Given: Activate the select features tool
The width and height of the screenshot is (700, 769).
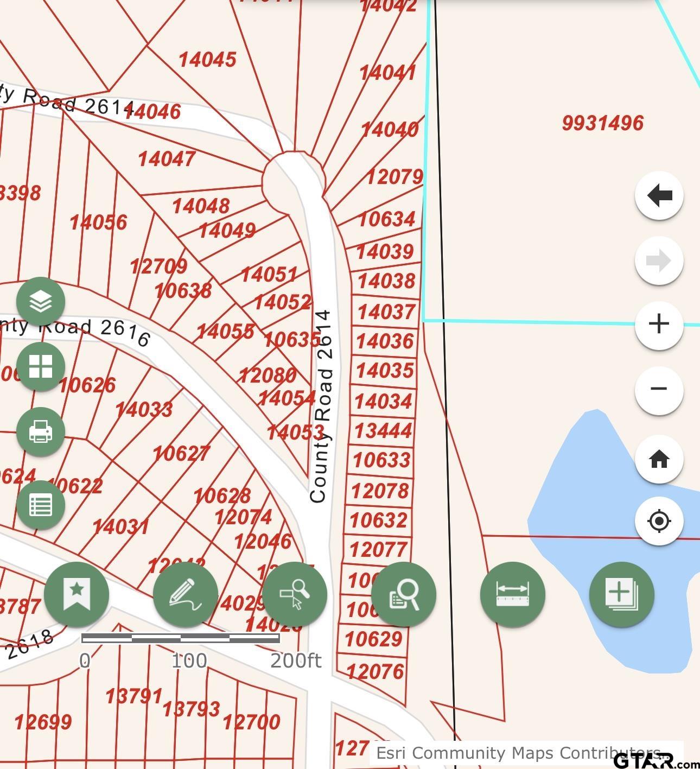Looking at the screenshot, I should (x=295, y=594).
